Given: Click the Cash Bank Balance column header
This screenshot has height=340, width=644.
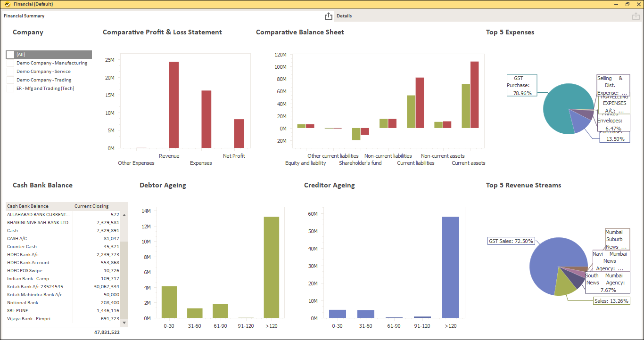Looking at the screenshot, I should point(28,206).
